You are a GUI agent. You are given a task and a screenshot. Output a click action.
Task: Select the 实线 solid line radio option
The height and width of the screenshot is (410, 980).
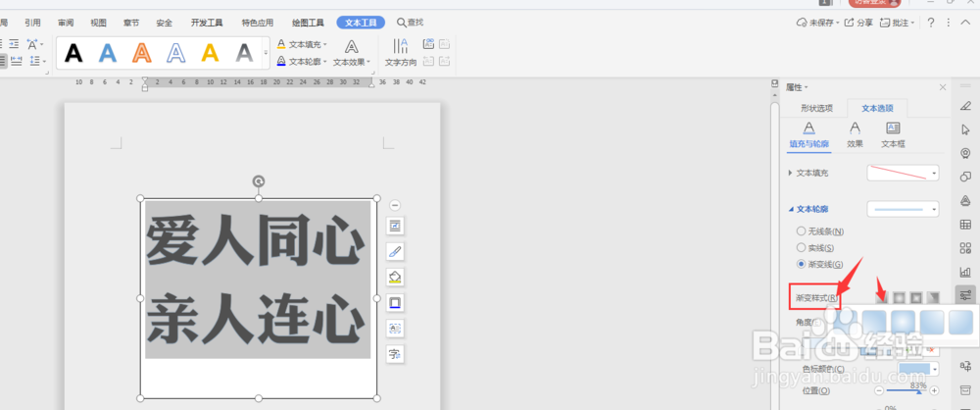(x=815, y=248)
